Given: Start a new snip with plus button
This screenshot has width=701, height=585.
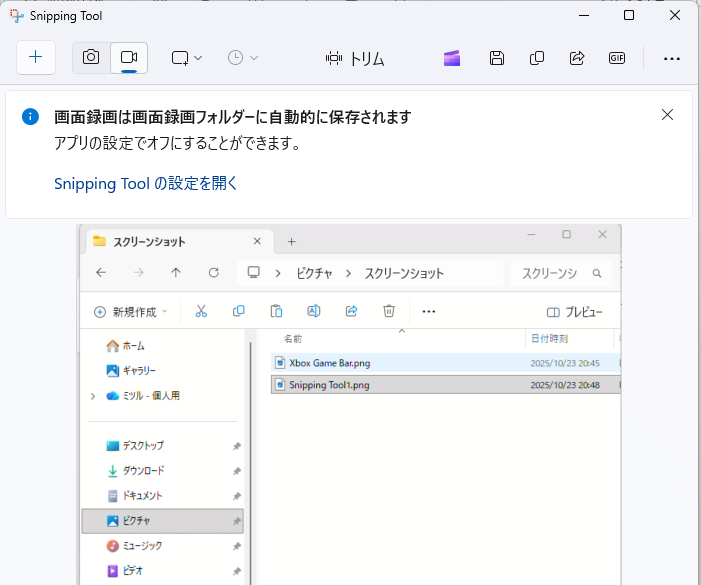Looking at the screenshot, I should [x=36, y=57].
